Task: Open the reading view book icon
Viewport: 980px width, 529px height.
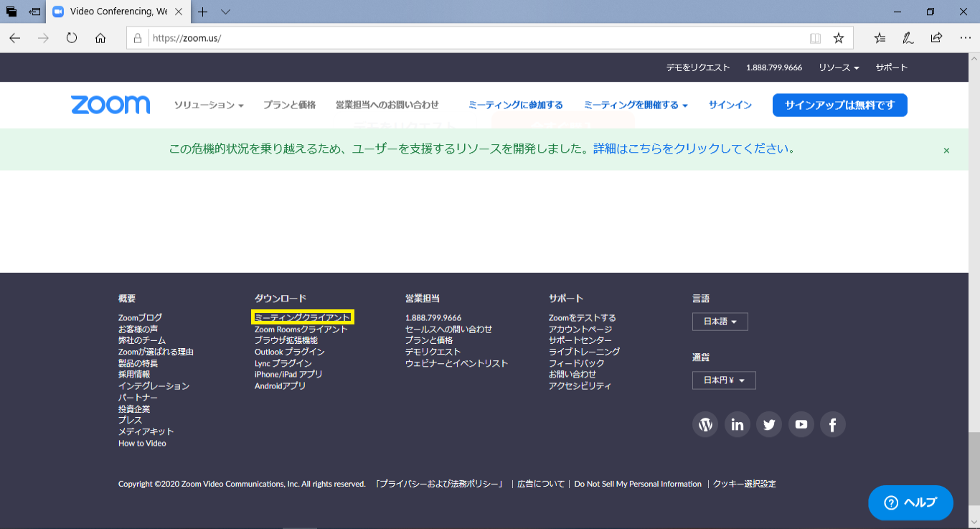Action: click(815, 38)
